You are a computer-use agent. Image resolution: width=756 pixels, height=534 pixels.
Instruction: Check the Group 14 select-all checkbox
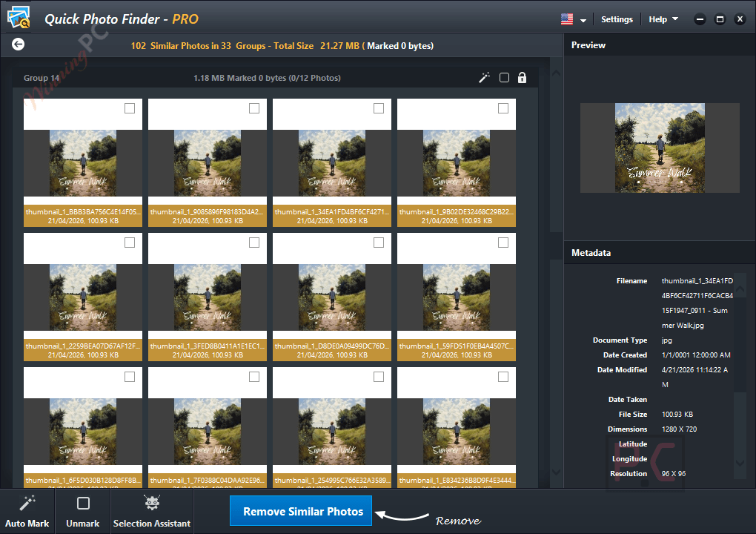point(504,78)
